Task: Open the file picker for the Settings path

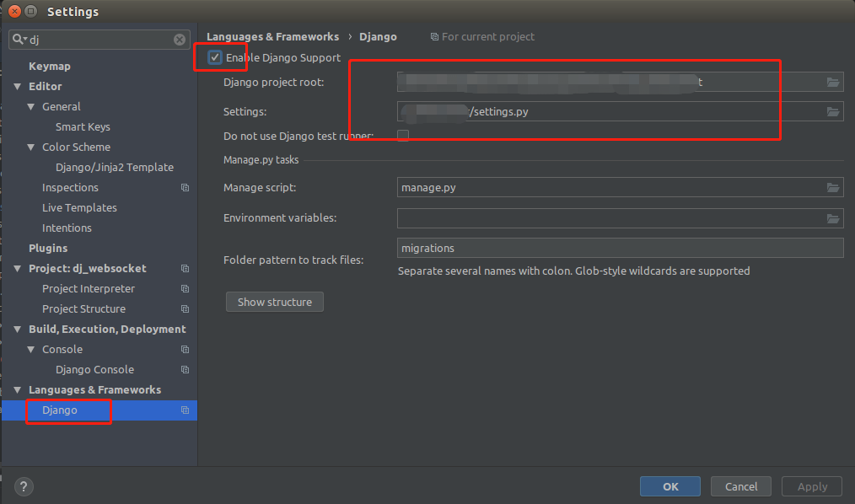Action: coord(832,111)
